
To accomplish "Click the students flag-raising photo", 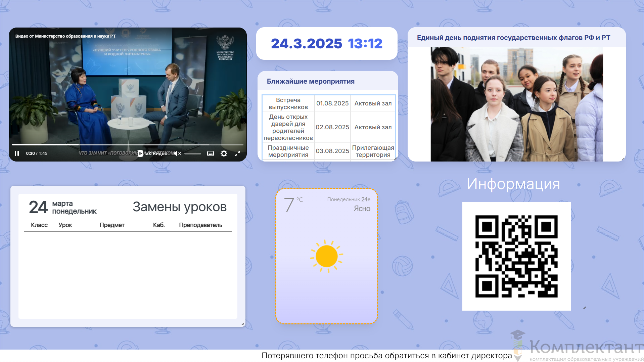I will pyautogui.click(x=516, y=104).
